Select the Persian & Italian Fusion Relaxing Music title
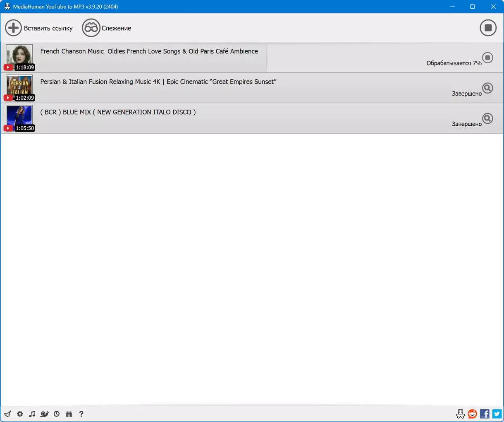The width and height of the screenshot is (504, 422). point(158,82)
